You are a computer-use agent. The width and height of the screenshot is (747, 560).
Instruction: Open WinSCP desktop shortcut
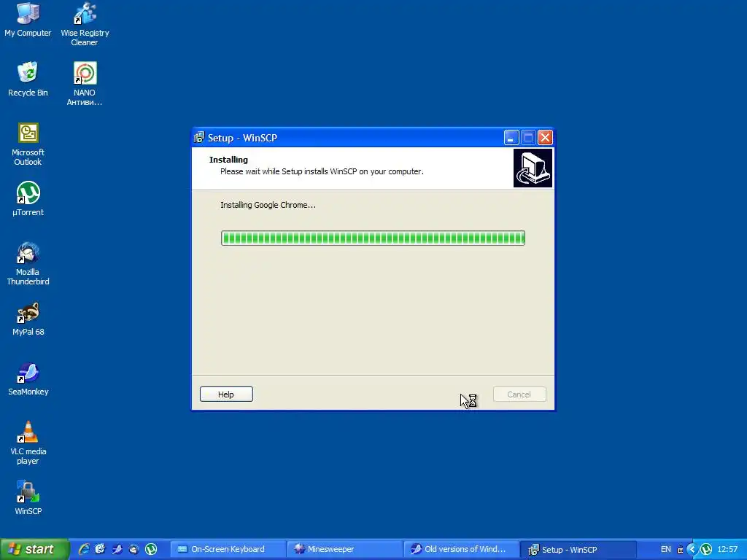28,498
